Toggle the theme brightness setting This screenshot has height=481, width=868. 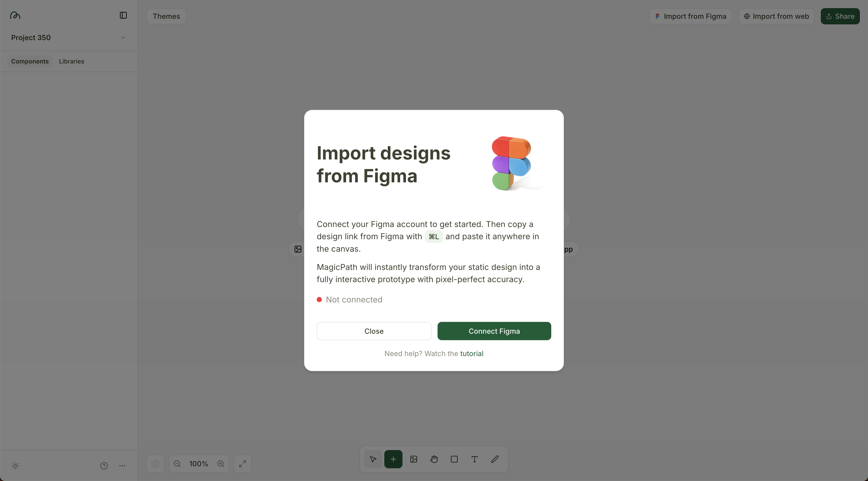[x=15, y=466]
